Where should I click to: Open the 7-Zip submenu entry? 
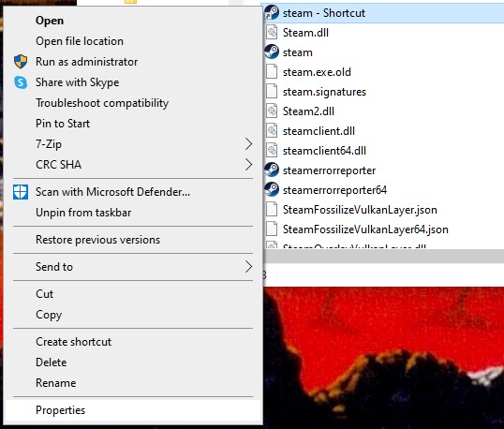[133, 144]
